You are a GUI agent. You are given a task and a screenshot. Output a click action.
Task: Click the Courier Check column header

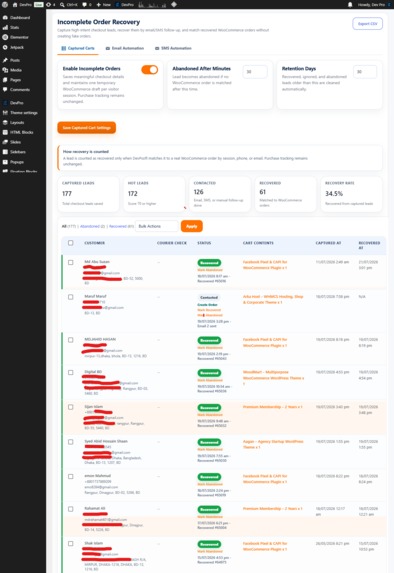point(172,243)
